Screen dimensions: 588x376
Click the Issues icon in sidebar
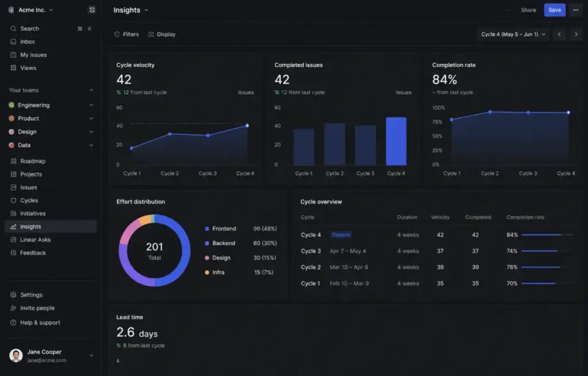click(13, 187)
